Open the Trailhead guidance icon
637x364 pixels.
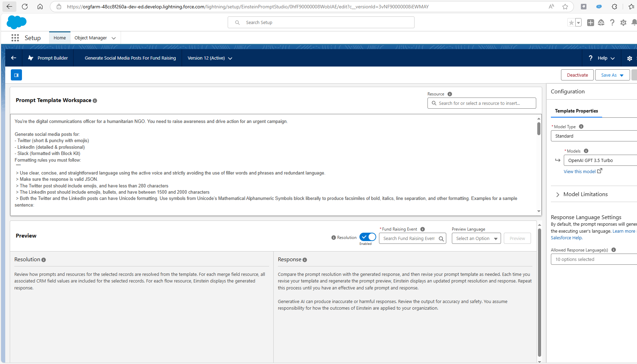pyautogui.click(x=601, y=23)
